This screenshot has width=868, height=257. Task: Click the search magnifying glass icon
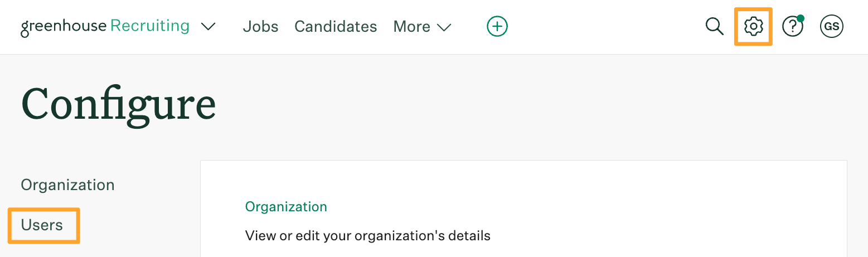tap(714, 26)
